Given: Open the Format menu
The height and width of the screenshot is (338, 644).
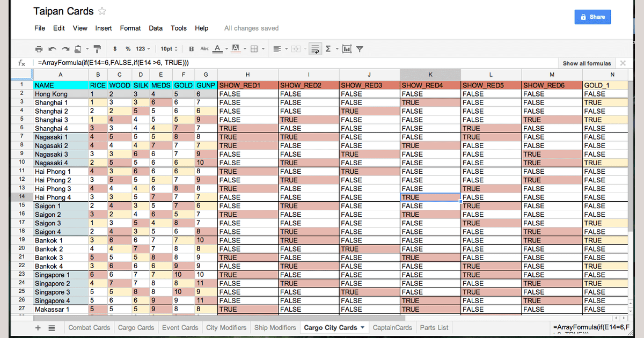Looking at the screenshot, I should coord(130,28).
